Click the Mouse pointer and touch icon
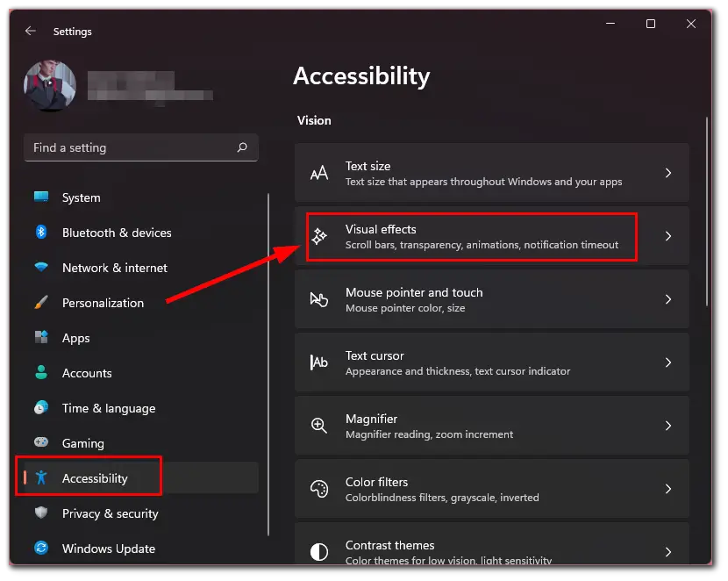This screenshot has width=728, height=581. click(319, 299)
